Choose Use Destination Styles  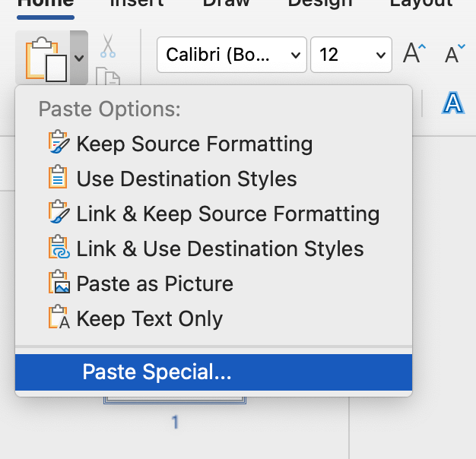(x=186, y=179)
